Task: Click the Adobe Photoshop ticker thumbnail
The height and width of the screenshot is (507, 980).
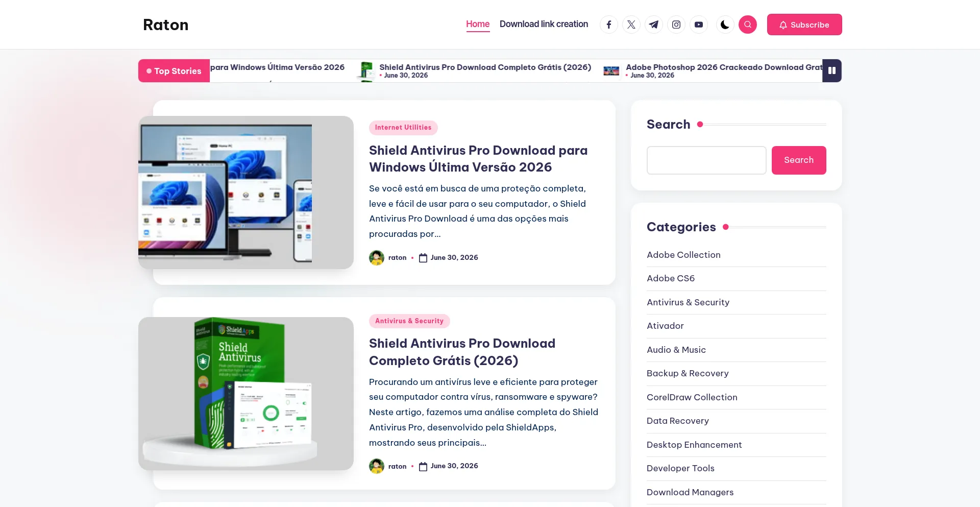Action: [x=611, y=70]
